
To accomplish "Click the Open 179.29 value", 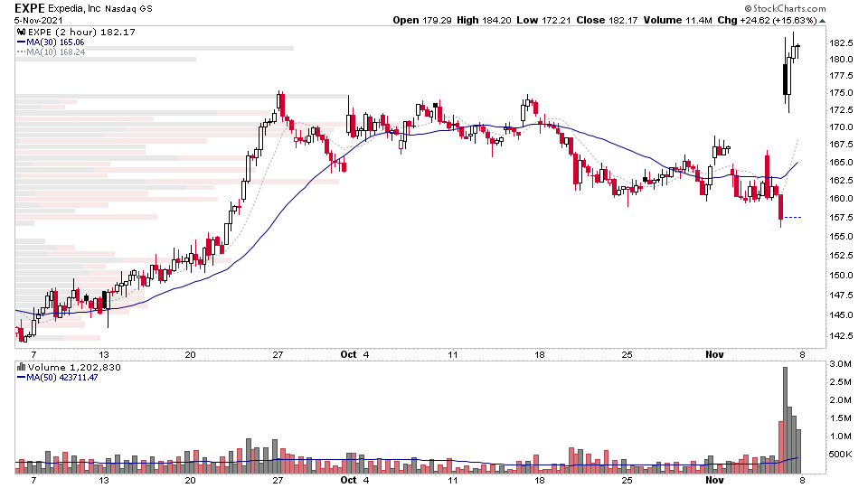I will [422, 20].
